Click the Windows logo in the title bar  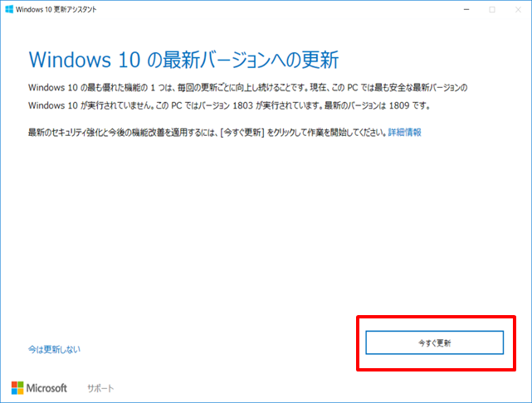click(x=9, y=9)
